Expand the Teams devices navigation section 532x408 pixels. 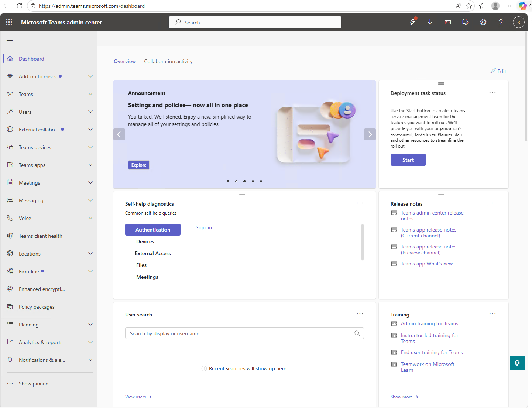tap(90, 147)
